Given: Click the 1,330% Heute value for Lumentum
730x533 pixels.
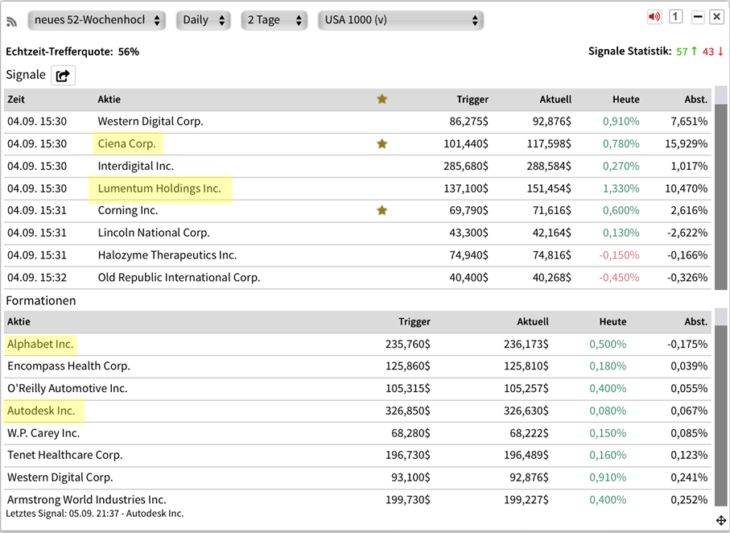Looking at the screenshot, I should (x=621, y=189).
